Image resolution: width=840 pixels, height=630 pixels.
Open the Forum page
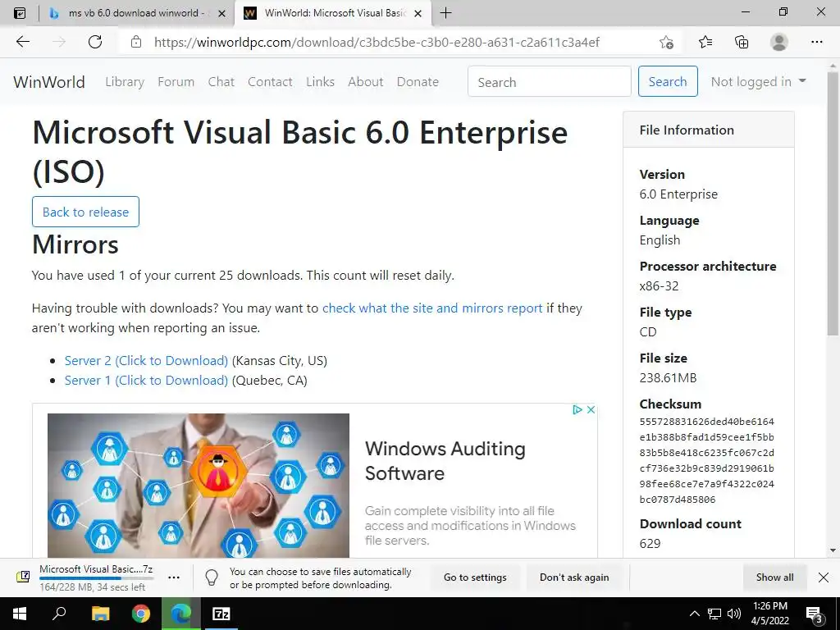tap(176, 82)
